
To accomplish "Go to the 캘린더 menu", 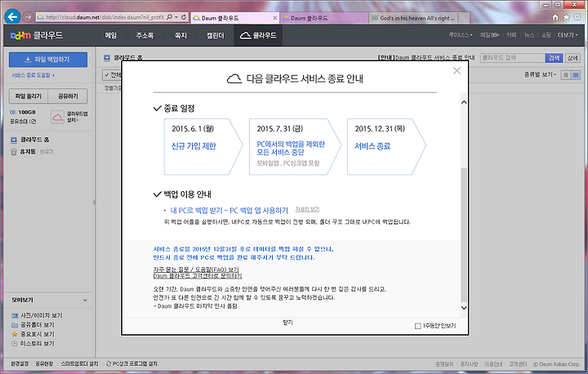I will pyautogui.click(x=216, y=35).
